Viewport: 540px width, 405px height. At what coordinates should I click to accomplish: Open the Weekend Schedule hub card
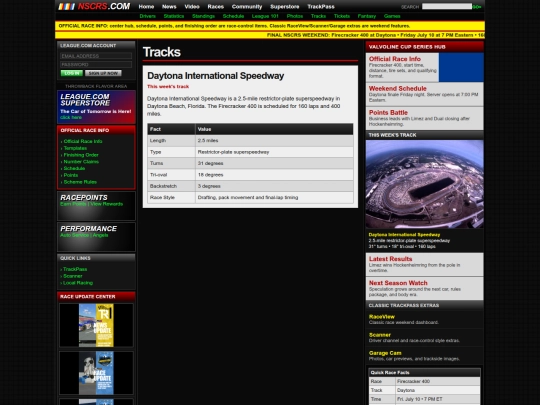click(424, 94)
